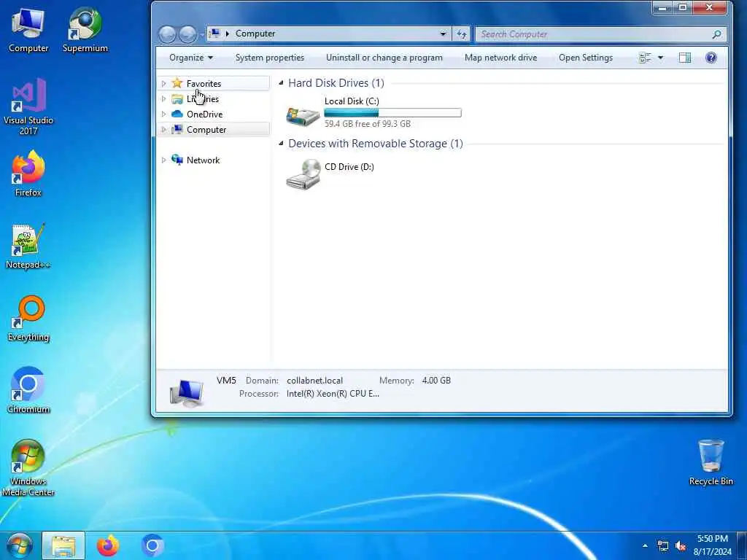Open the clock showing 5:50 PM
The image size is (747, 560).
click(x=712, y=545)
